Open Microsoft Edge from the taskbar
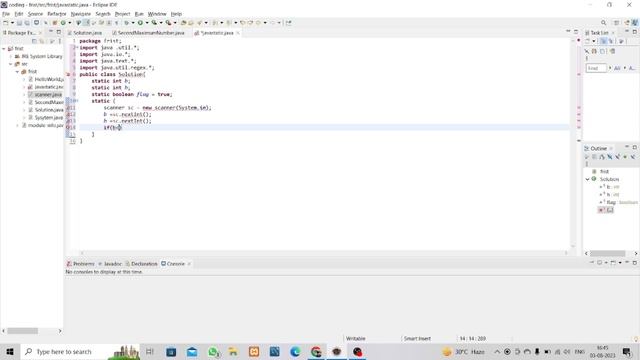The image size is (640, 360). click(x=295, y=352)
